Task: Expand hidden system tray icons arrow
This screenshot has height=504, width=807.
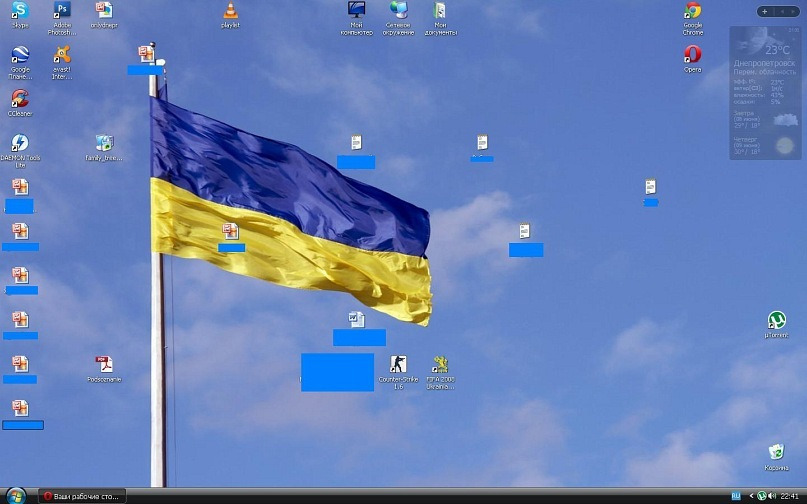Action: (751, 496)
